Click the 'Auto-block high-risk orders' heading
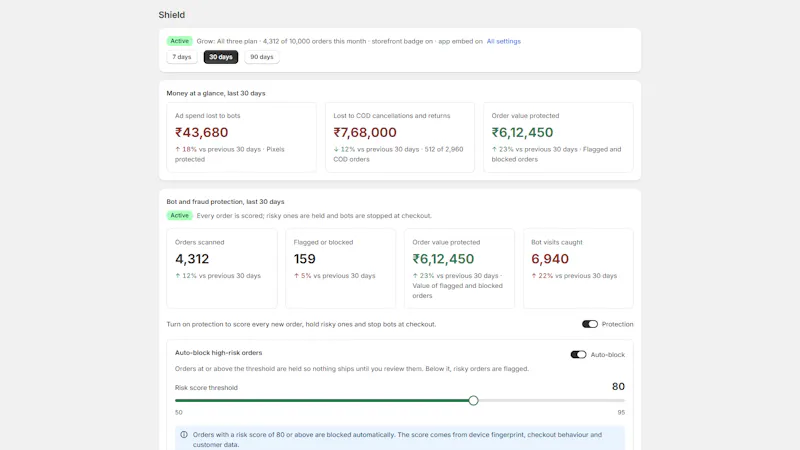The width and height of the screenshot is (800, 450). point(218,353)
